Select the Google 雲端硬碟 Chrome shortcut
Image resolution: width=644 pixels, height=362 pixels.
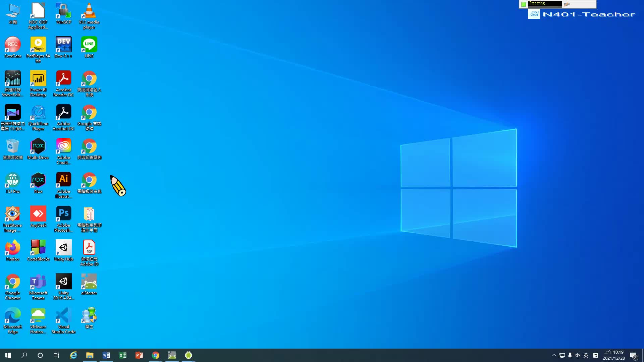tap(89, 117)
